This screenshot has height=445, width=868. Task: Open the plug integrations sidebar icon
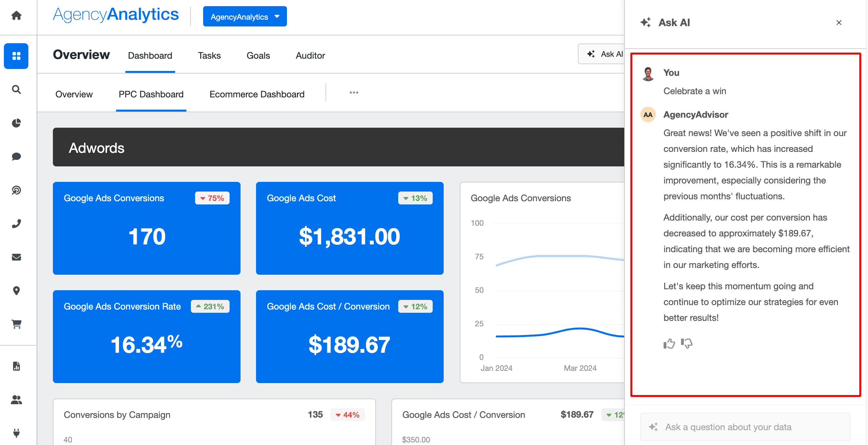pyautogui.click(x=16, y=432)
